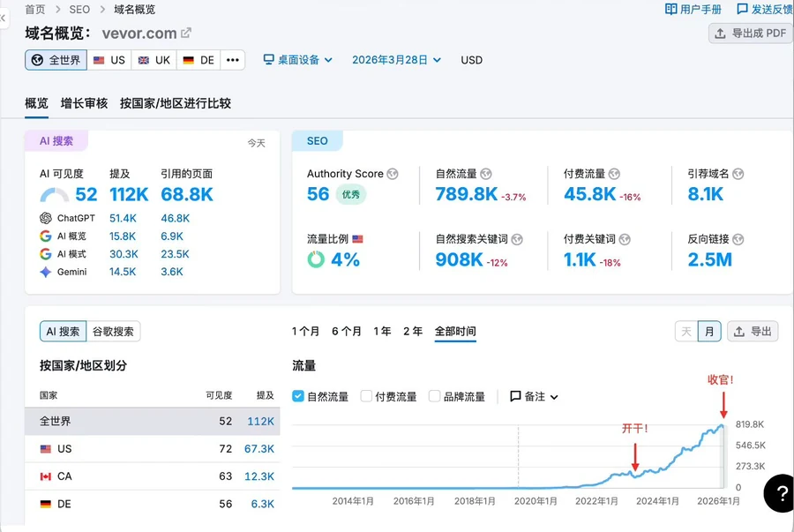Click USD currency label

471,60
